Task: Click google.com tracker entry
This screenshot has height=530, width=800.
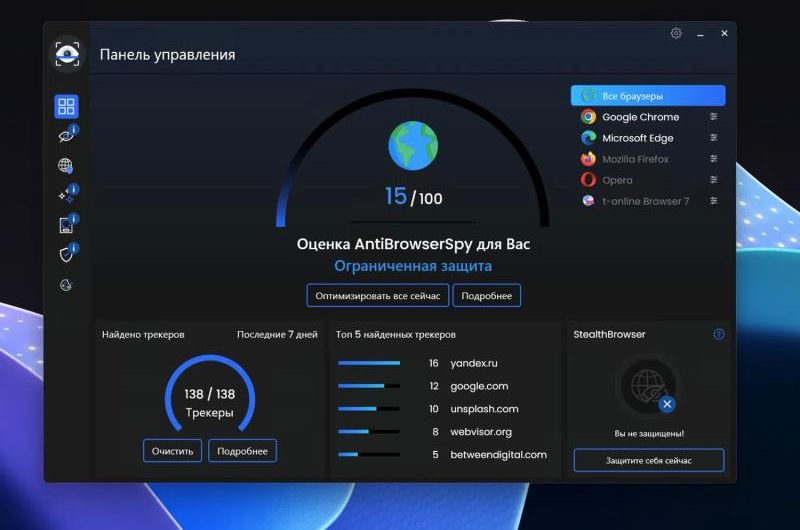Action: click(x=479, y=386)
